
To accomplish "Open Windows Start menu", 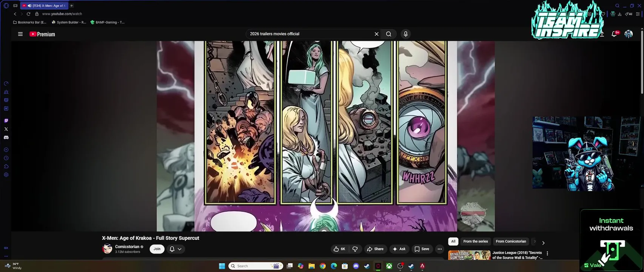I will point(222,266).
